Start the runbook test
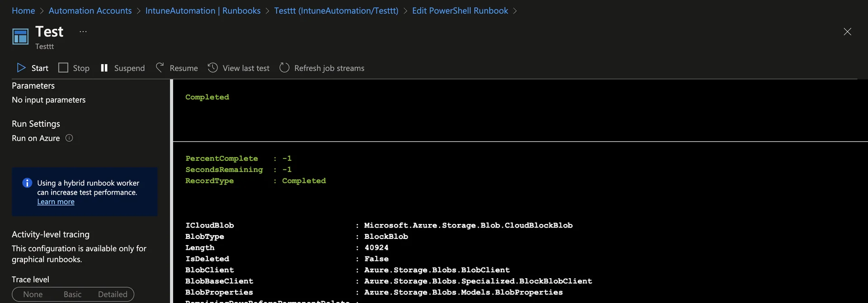This screenshot has height=303, width=868. coord(33,68)
